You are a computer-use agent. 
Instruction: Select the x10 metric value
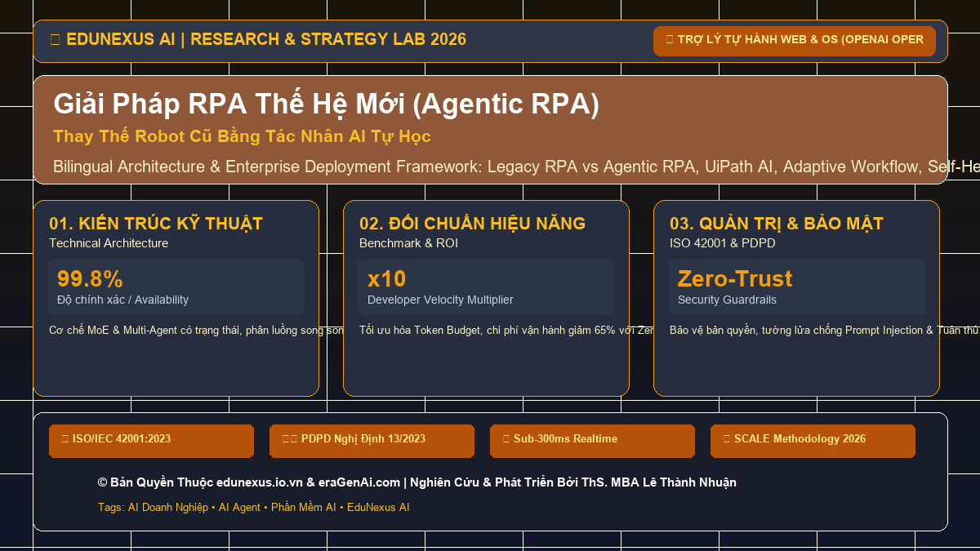tap(386, 279)
